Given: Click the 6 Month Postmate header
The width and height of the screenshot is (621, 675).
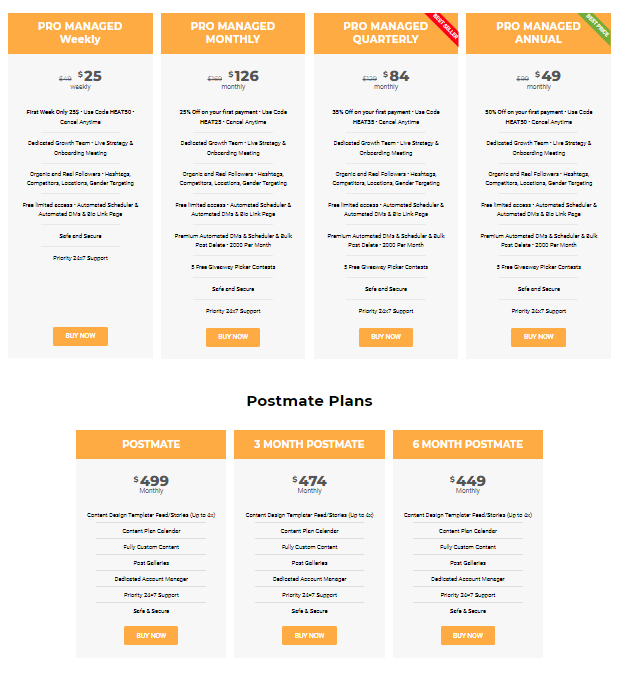Looking at the screenshot, I should (x=468, y=444).
